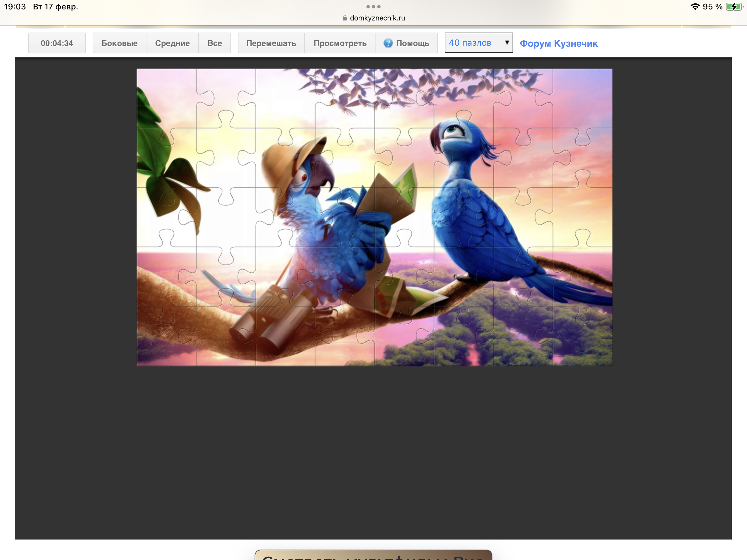This screenshot has width=747, height=560.
Task: Show only Средние middle pieces
Action: pyautogui.click(x=172, y=43)
